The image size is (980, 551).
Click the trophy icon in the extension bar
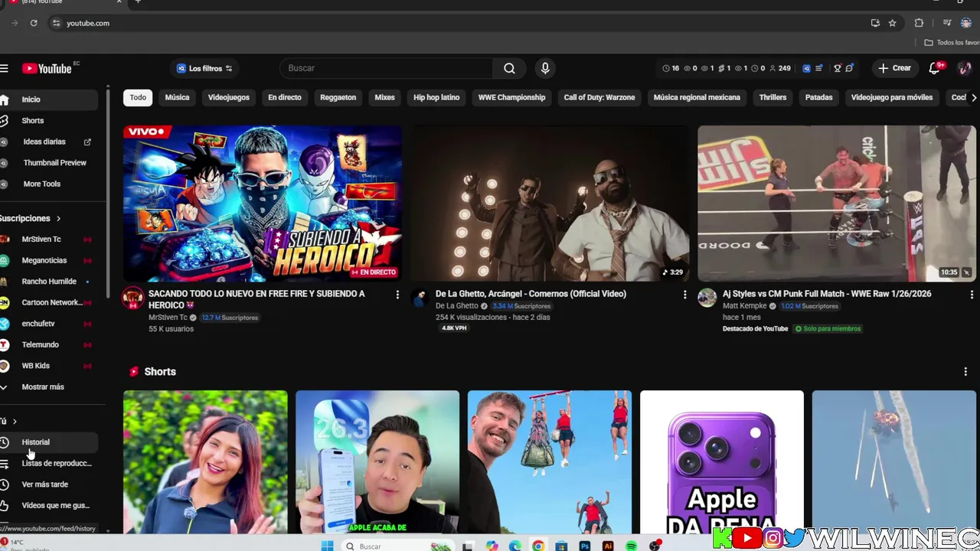tap(837, 68)
